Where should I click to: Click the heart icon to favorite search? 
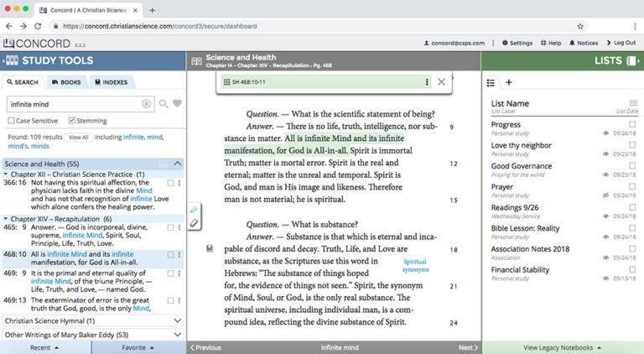(177, 104)
